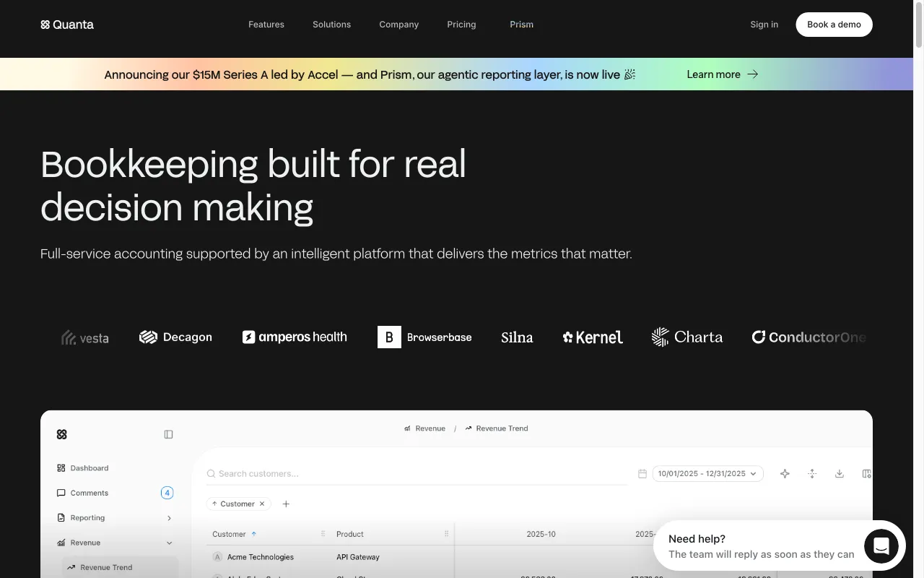The height and width of the screenshot is (578, 924).
Task: Click the app logo in the dashboard sidebar
Action: (61, 434)
